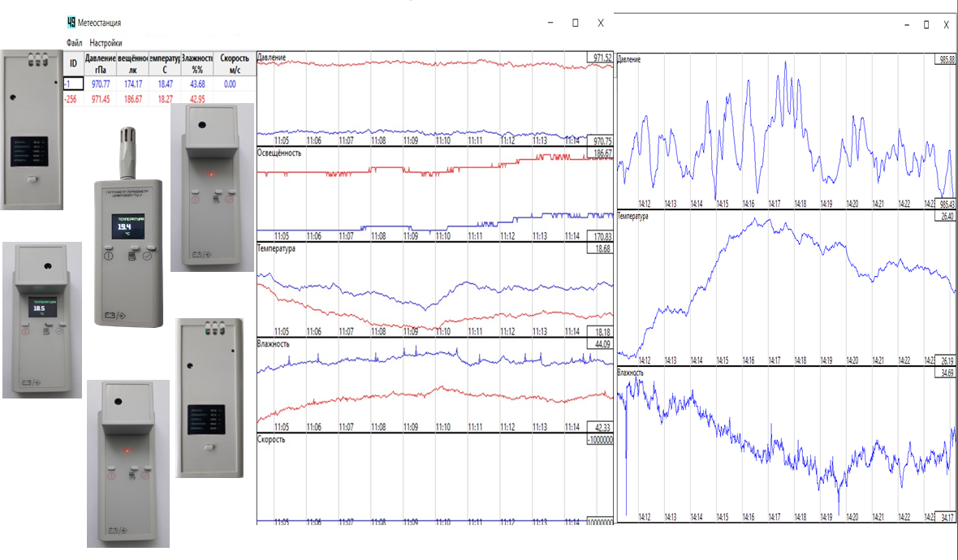
Task: Maximize the Метеостанция window
Action: (x=575, y=24)
